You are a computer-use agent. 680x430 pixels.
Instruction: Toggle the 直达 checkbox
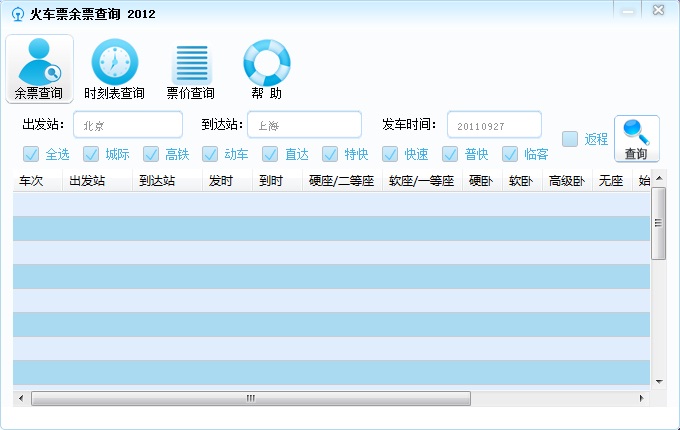(x=270, y=154)
